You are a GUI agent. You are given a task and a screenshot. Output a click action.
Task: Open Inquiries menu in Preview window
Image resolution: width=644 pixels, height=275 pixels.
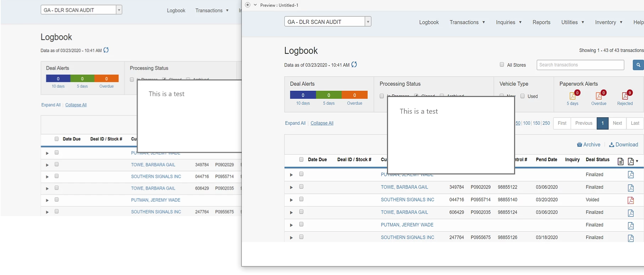pyautogui.click(x=509, y=22)
